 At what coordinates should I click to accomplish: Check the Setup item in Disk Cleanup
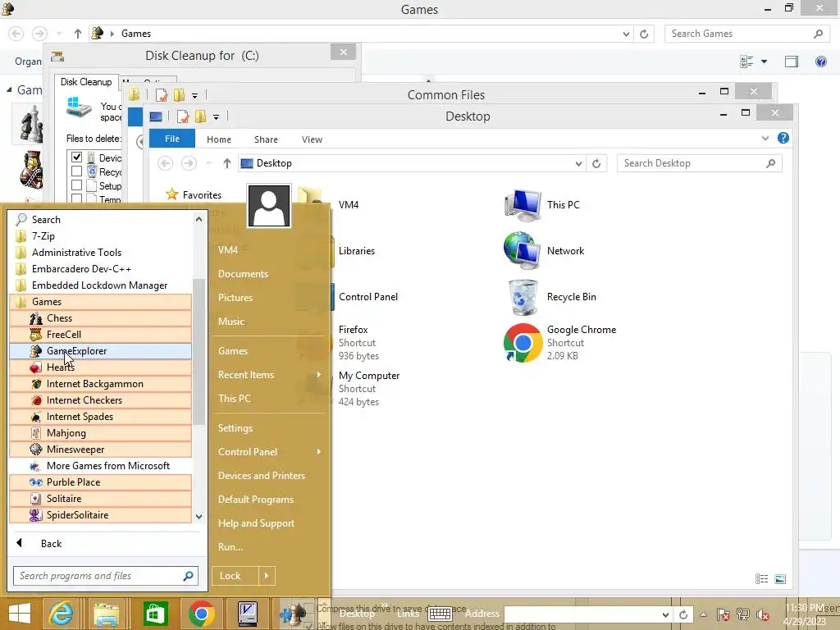[76, 185]
